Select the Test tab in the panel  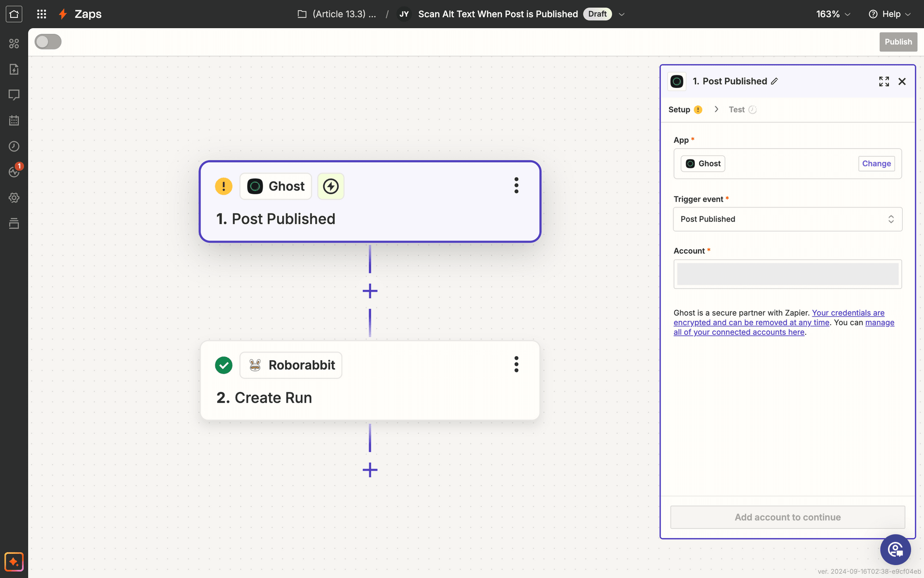pyautogui.click(x=736, y=109)
